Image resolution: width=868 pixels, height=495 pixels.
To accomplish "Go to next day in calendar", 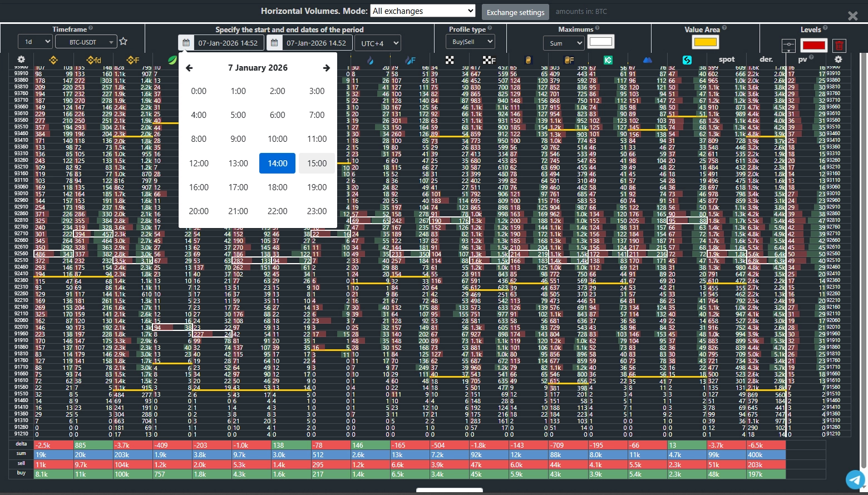I will point(326,68).
